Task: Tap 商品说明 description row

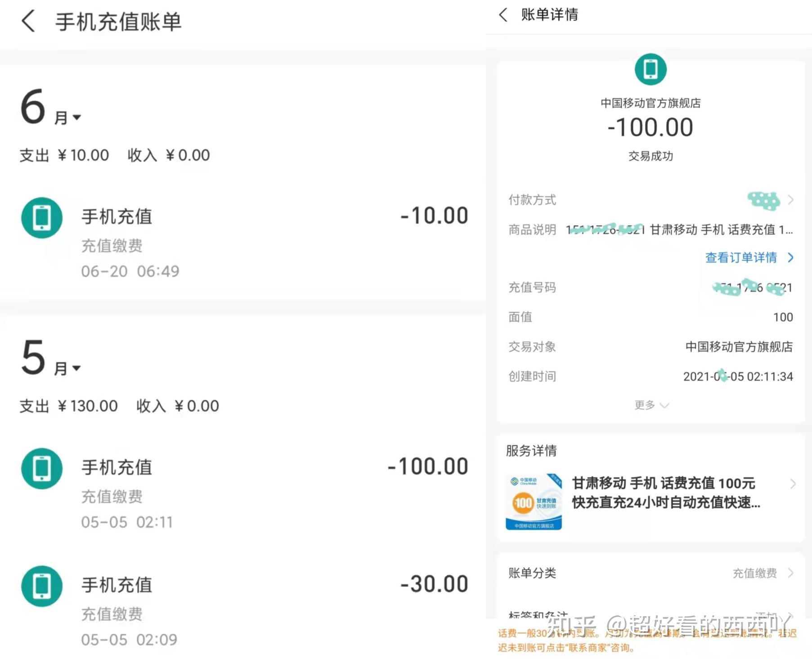Action: (x=651, y=230)
